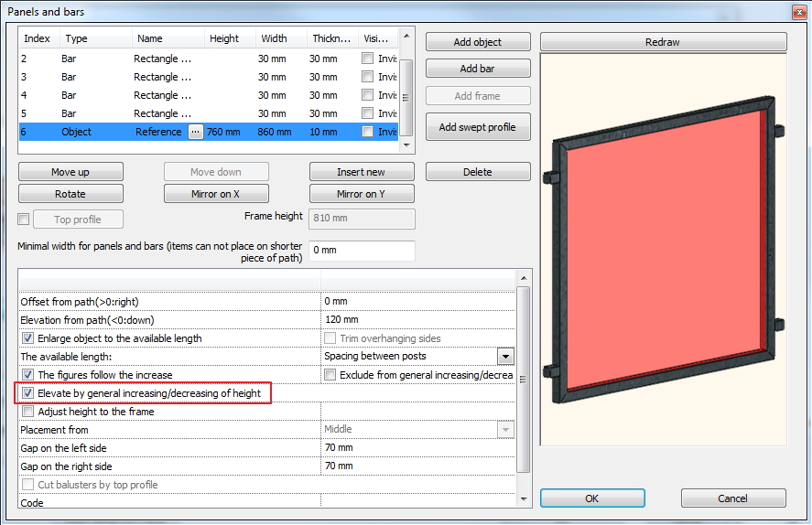Toggle invisible checkbox for row 4
Image resolution: width=812 pixels, height=525 pixels.
[368, 95]
